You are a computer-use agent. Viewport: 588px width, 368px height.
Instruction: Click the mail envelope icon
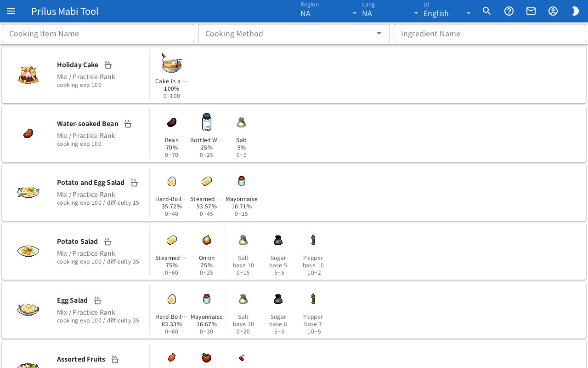click(531, 11)
